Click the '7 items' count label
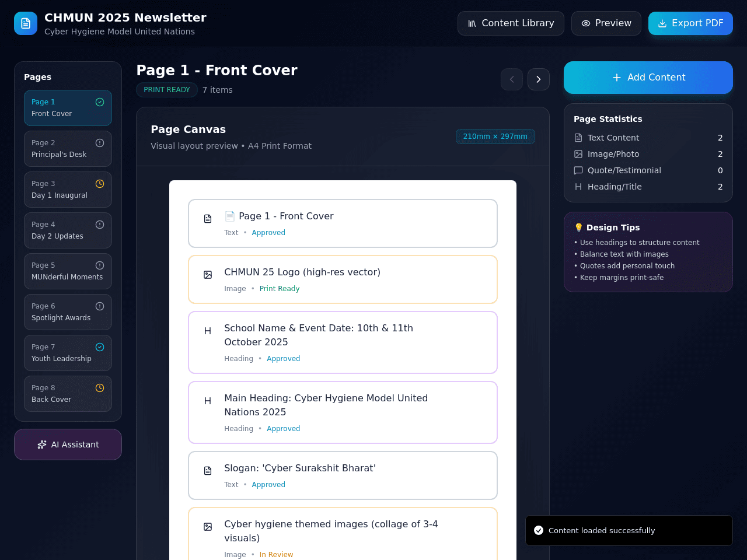This screenshot has width=747, height=560. pyautogui.click(x=218, y=90)
